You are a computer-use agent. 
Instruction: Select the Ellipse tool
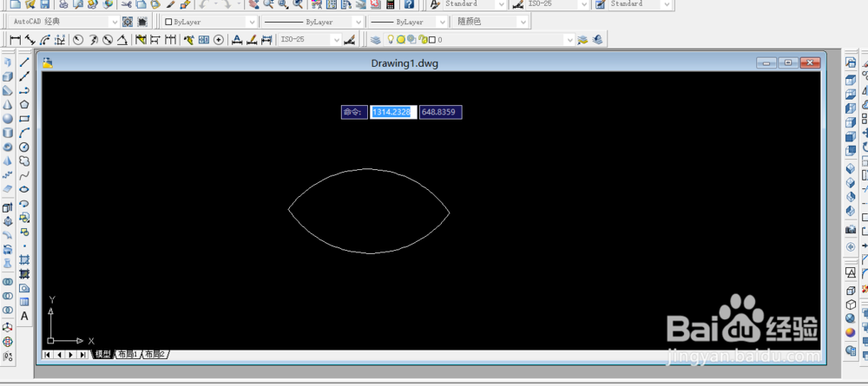tap(24, 189)
